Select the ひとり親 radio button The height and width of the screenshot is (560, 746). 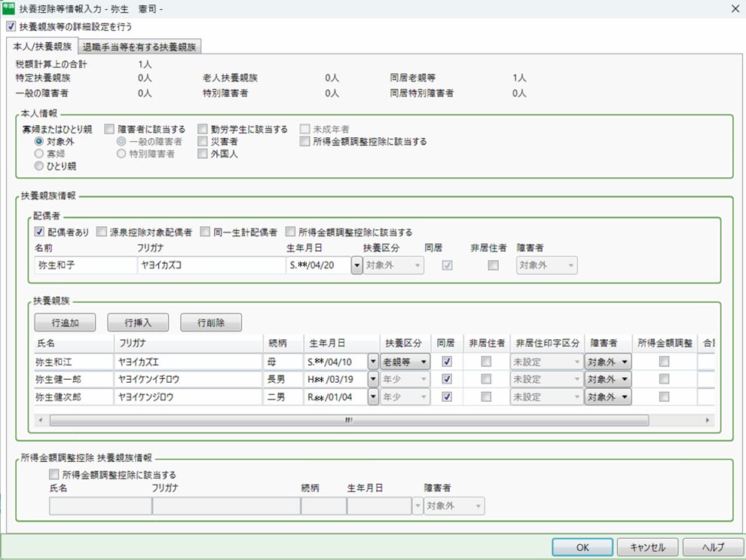pyautogui.click(x=38, y=166)
